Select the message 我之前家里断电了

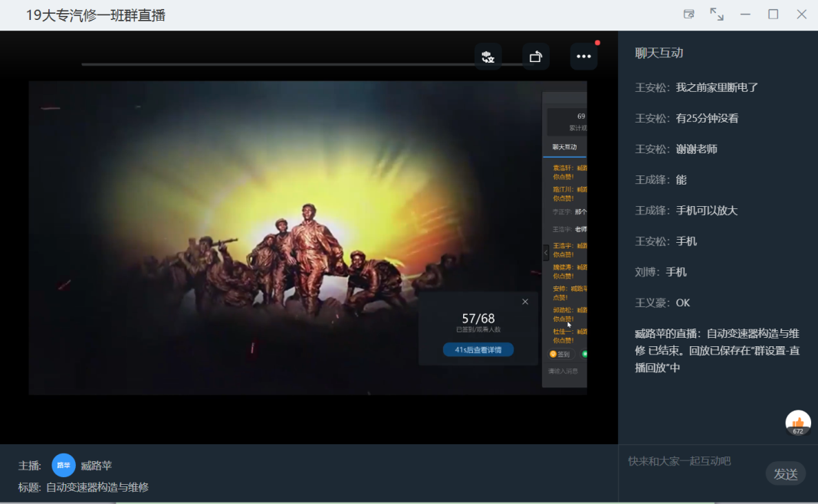(718, 87)
